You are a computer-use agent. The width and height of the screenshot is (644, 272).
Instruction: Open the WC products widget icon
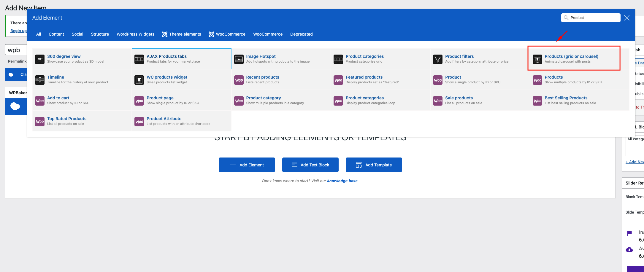pos(139,80)
